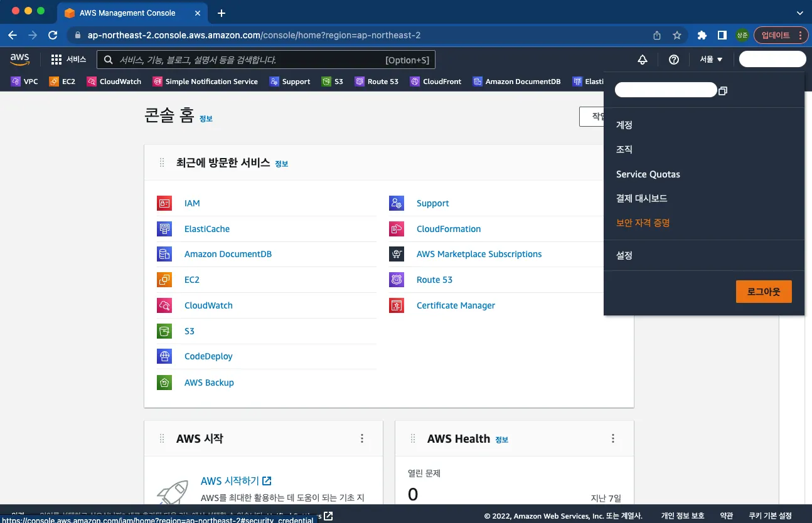812x523 pixels.
Task: Open Simple Notification Service from favorites bar
Action: pyautogui.click(x=205, y=82)
